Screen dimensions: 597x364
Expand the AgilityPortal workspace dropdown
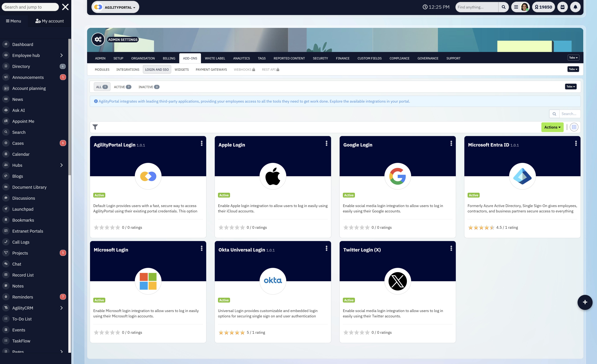point(115,7)
